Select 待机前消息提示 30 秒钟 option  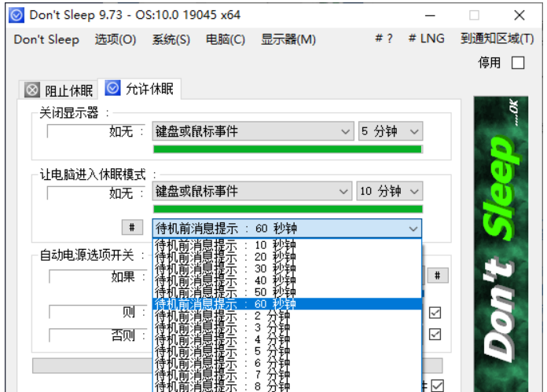click(x=287, y=269)
